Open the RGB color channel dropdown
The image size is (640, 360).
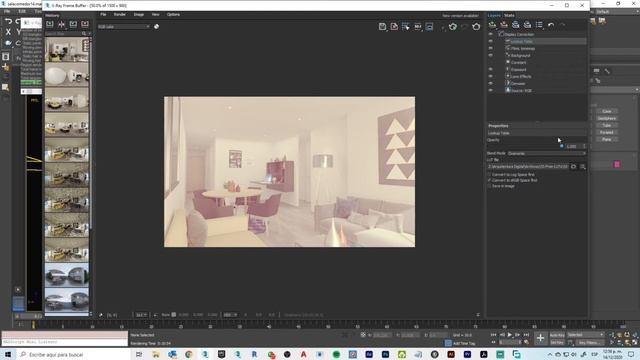coord(124,27)
